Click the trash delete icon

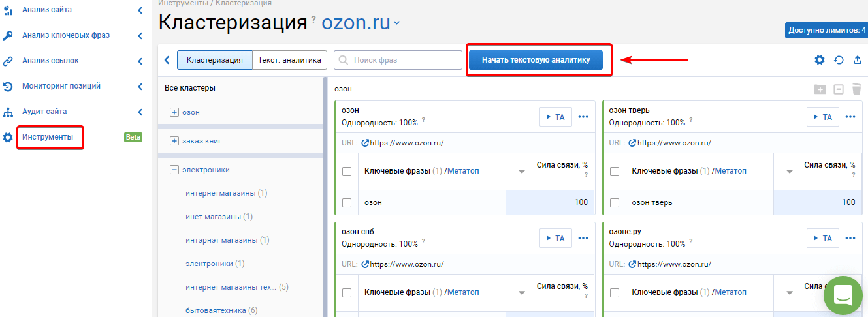coord(856,89)
